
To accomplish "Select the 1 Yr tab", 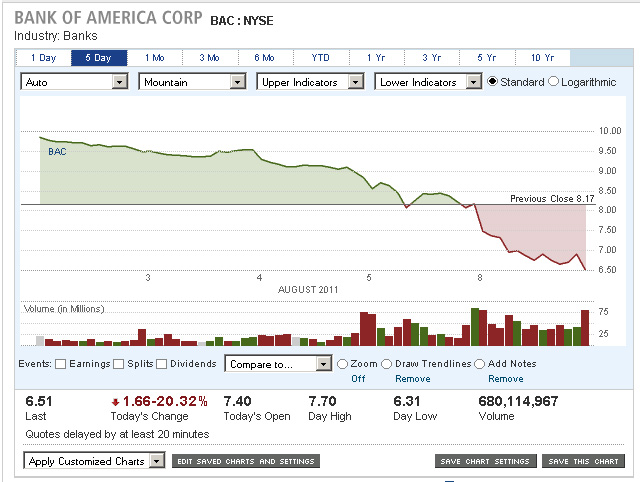I will pos(376,58).
